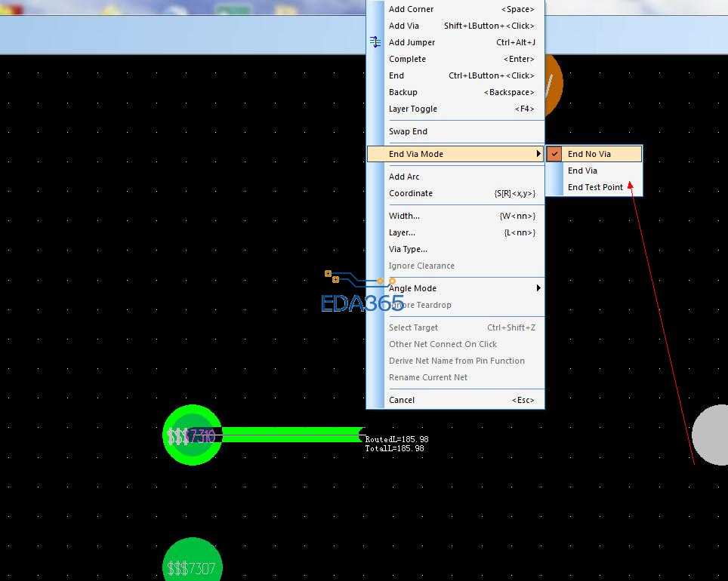This screenshot has height=581, width=728.
Task: Choose Backup to undo last segment
Action: [455, 92]
